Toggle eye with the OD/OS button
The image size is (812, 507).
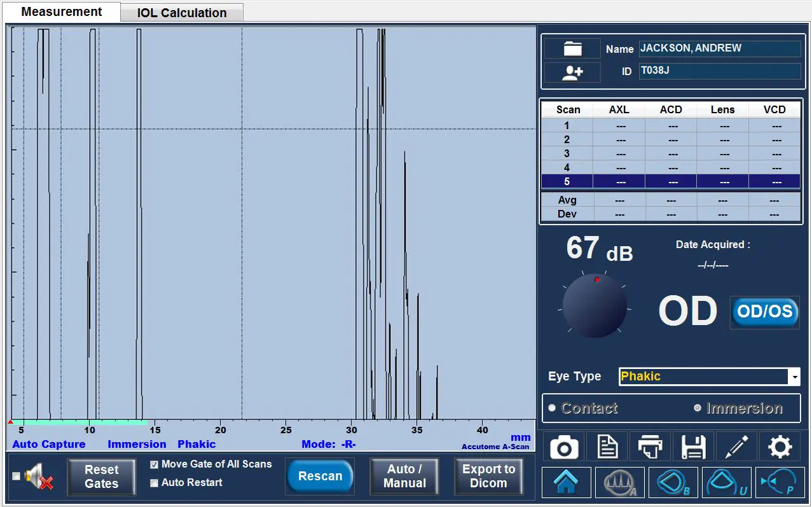click(x=764, y=312)
